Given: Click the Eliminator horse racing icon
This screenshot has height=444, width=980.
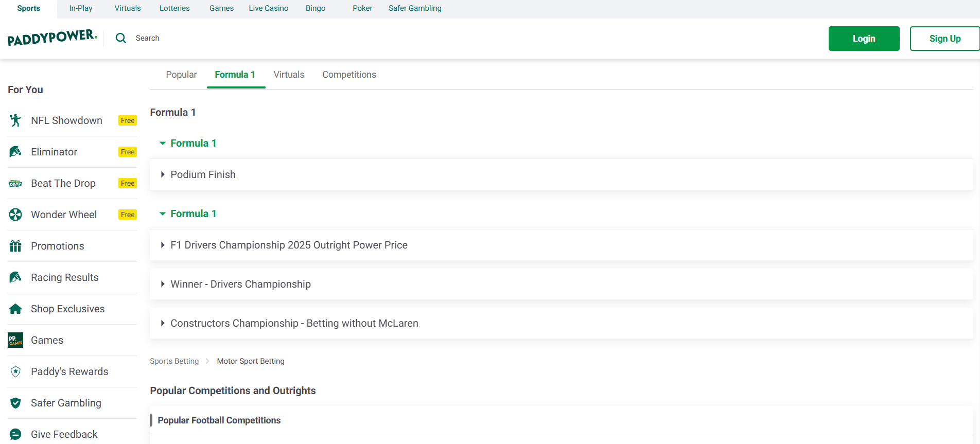Looking at the screenshot, I should point(15,152).
